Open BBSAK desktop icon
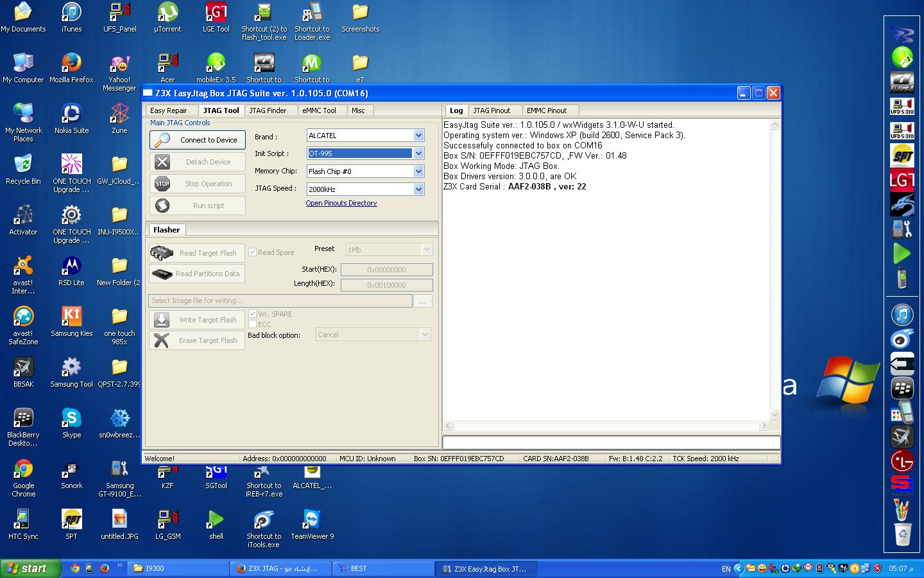This screenshot has width=924, height=578. click(23, 373)
